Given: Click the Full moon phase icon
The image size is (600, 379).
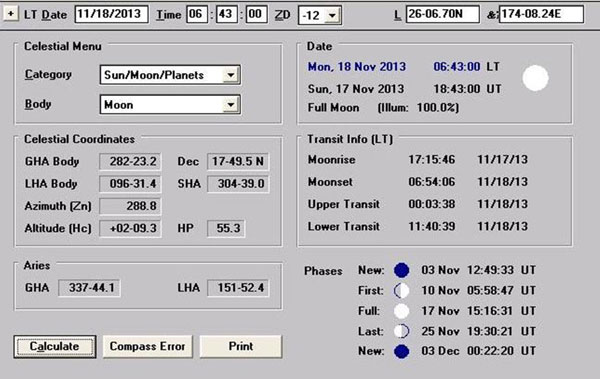Looking at the screenshot, I should (x=401, y=311).
